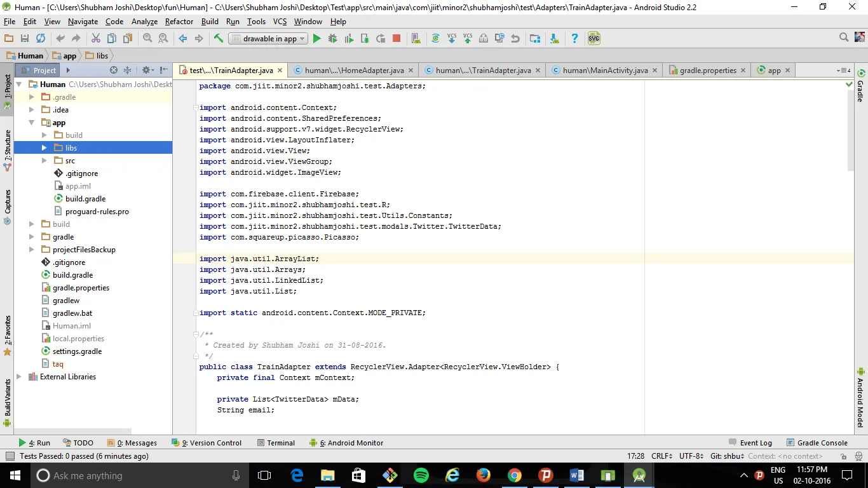Image resolution: width=868 pixels, height=488 pixels.
Task: Open the 6: Android Monitor tool window
Action: click(x=346, y=443)
